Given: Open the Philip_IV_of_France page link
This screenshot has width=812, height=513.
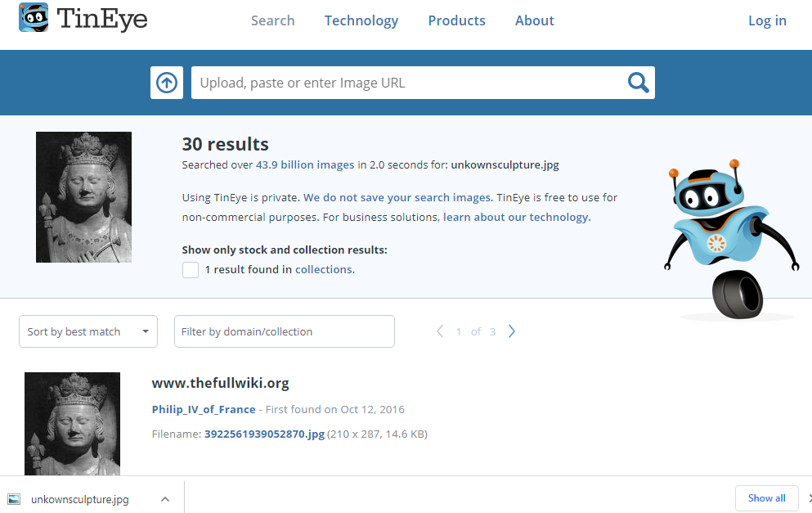Looking at the screenshot, I should pyautogui.click(x=204, y=409).
